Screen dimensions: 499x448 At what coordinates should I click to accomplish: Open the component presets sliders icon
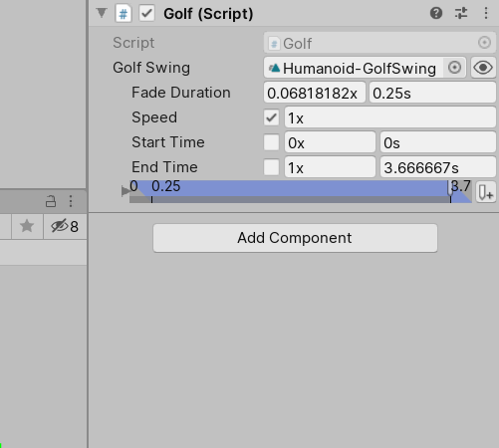461,13
